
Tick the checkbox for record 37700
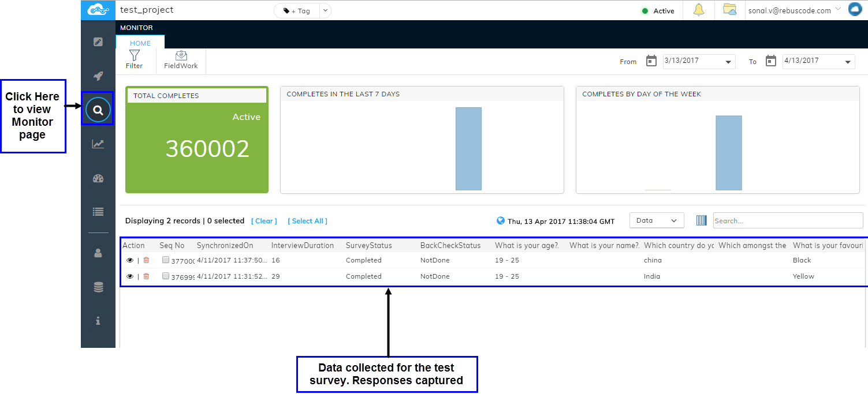pos(166,260)
